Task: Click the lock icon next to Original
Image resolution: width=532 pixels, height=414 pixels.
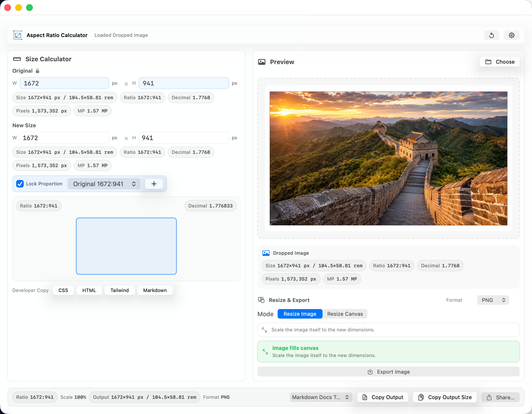Action: tap(38, 71)
